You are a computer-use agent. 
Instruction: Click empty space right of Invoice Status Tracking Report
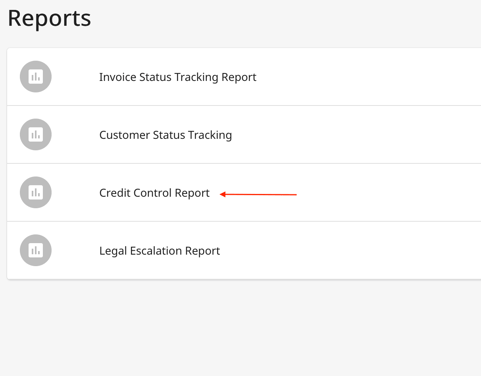pos(367,77)
